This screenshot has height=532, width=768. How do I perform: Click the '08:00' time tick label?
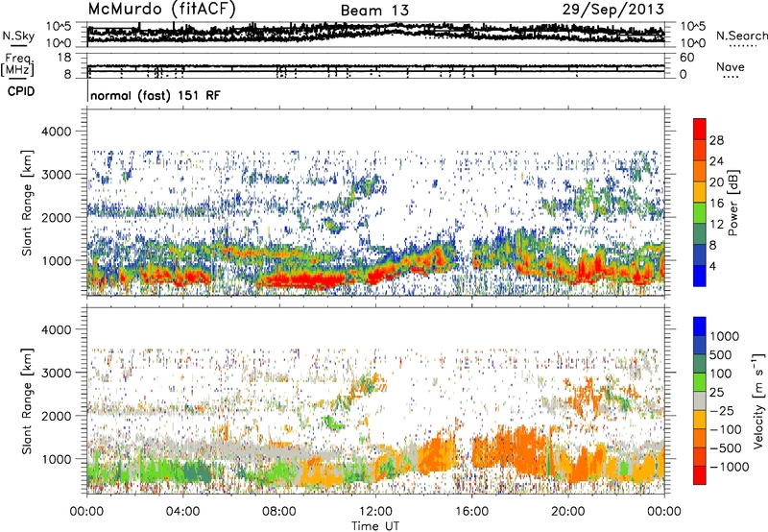(278, 512)
